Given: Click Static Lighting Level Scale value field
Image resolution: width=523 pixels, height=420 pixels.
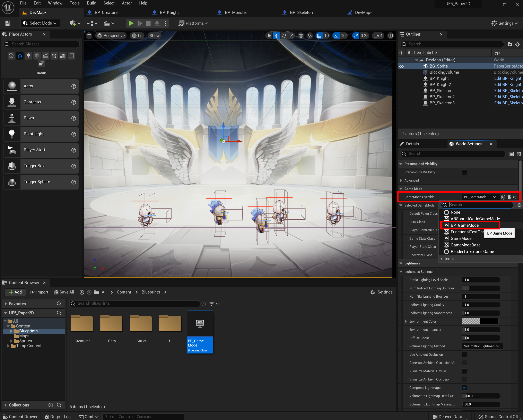Looking at the screenshot, I should 481,280.
